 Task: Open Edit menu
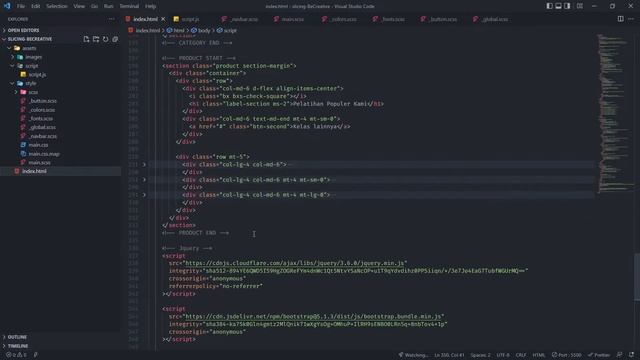pyautogui.click(x=36, y=6)
